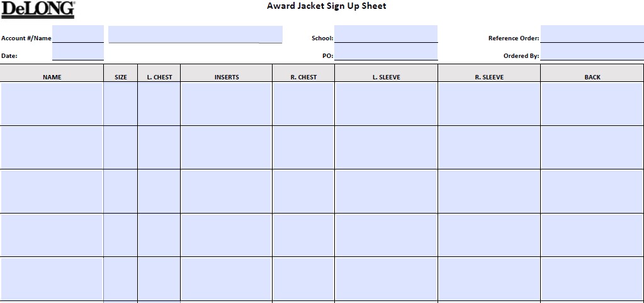This screenshot has width=644, height=303.
Task: Click third row R. SLEEVE cell
Action: 489,192
